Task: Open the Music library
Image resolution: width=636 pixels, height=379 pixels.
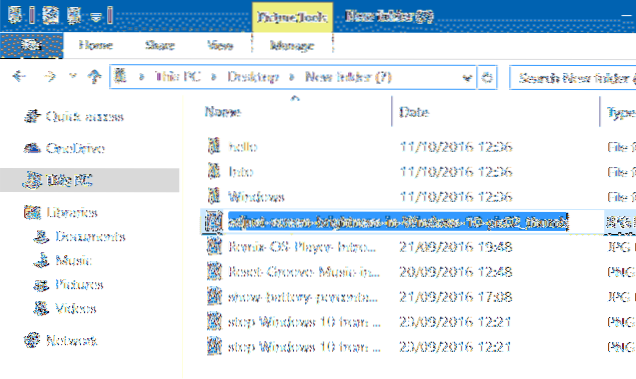Action: 73,260
